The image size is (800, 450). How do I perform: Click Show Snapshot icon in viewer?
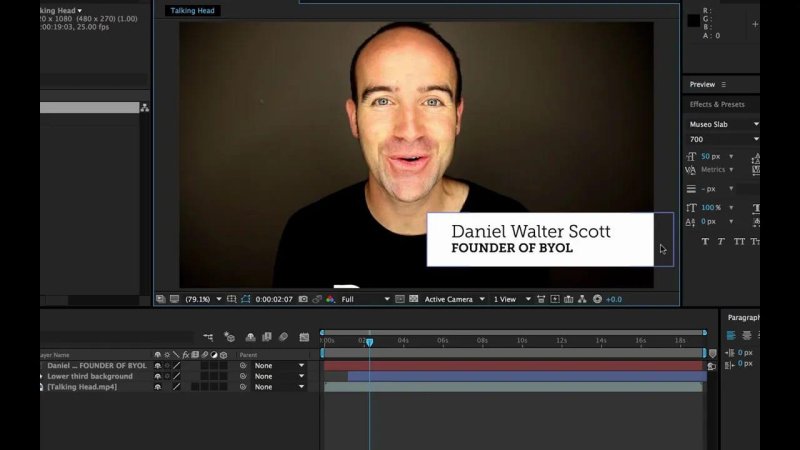(x=317, y=299)
